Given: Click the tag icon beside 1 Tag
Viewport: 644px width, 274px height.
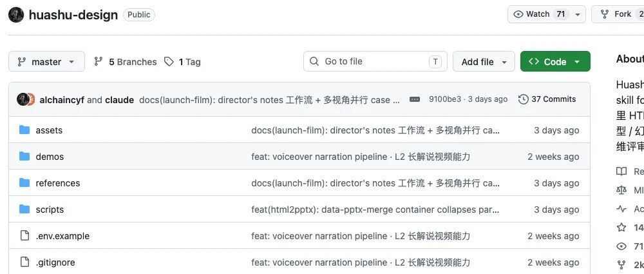Looking at the screenshot, I should click(169, 62).
